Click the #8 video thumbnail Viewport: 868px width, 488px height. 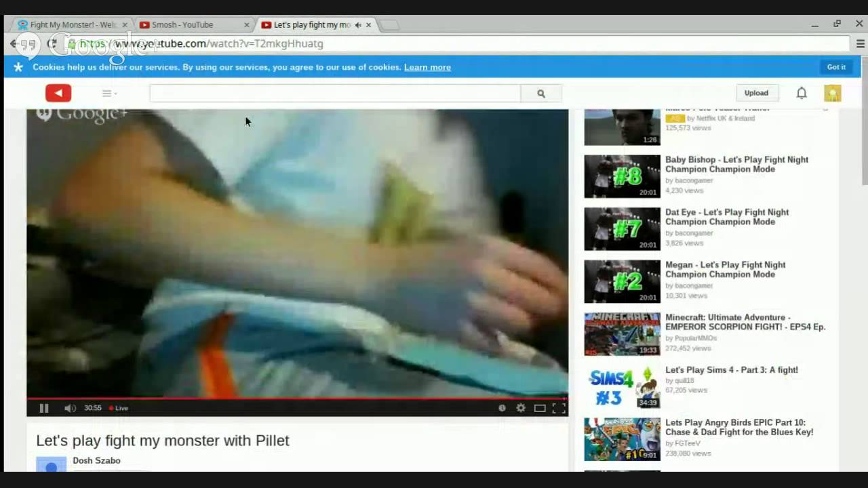tap(622, 176)
